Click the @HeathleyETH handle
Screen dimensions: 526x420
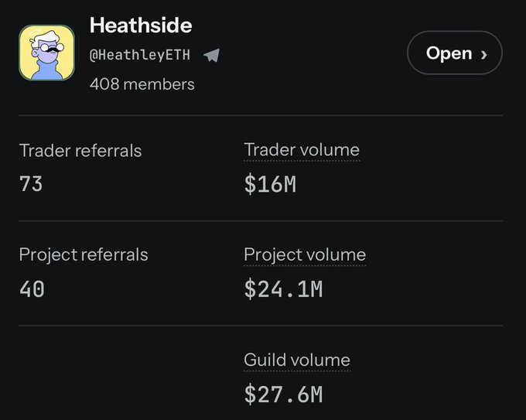(x=140, y=55)
